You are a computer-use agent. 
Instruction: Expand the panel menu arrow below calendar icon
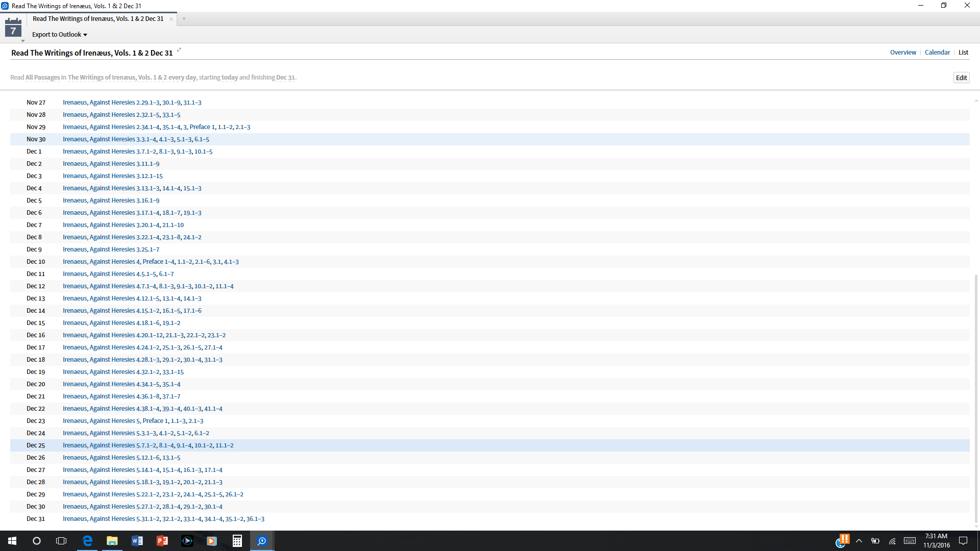pos(23,41)
